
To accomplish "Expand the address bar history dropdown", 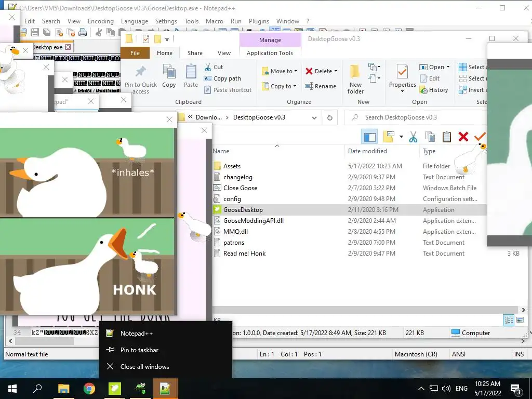I will pos(314,118).
